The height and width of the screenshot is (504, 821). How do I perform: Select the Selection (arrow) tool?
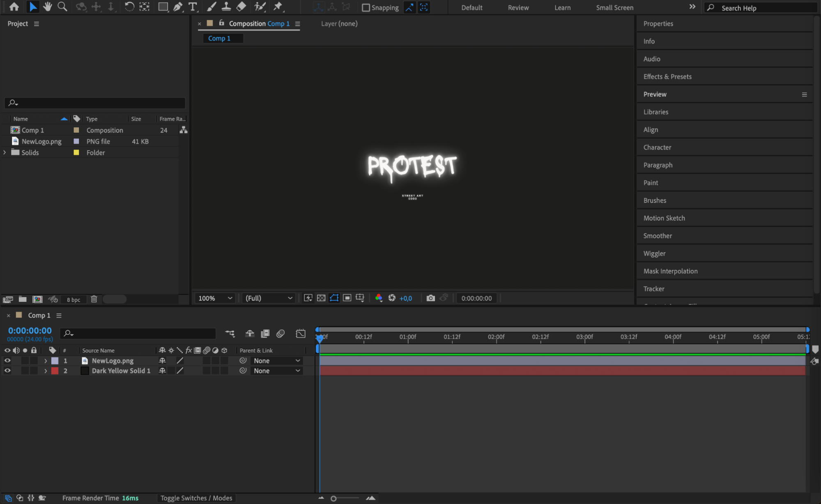coord(33,7)
